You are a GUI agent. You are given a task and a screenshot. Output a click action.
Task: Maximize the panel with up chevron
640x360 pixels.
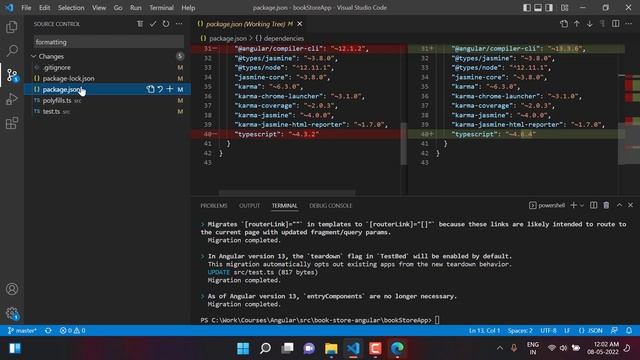(x=619, y=205)
